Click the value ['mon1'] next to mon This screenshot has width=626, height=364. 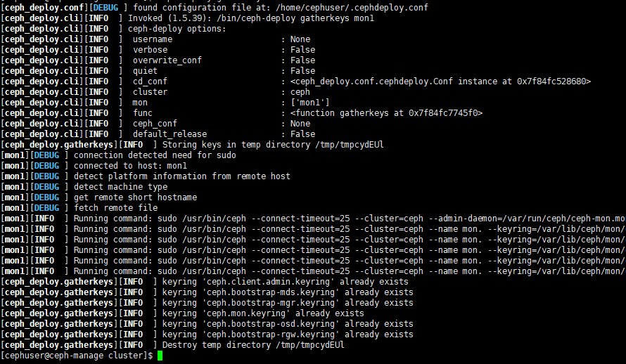310,103
